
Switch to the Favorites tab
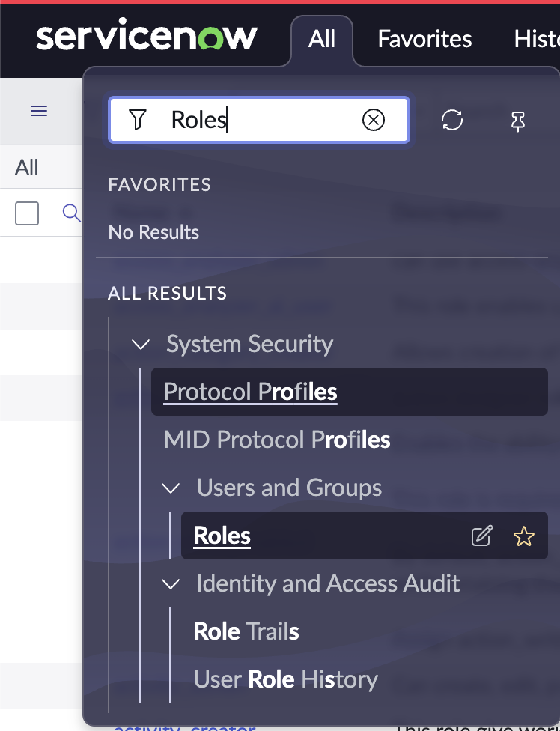pyautogui.click(x=424, y=39)
